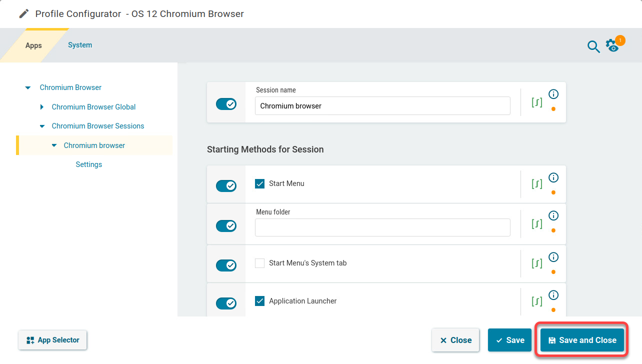Click the gear-eye settings icon with badge
The height and width of the screenshot is (364, 642).
pyautogui.click(x=612, y=45)
